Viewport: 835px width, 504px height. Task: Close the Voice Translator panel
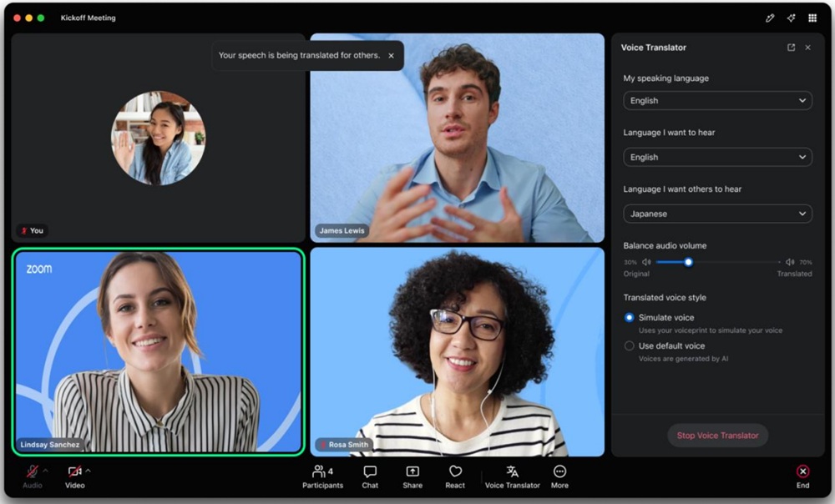tap(807, 48)
